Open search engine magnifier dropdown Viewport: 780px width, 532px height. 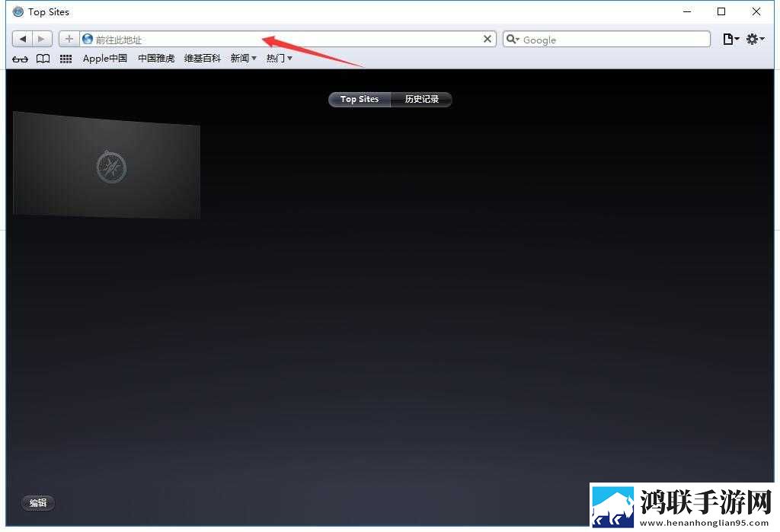click(x=513, y=39)
